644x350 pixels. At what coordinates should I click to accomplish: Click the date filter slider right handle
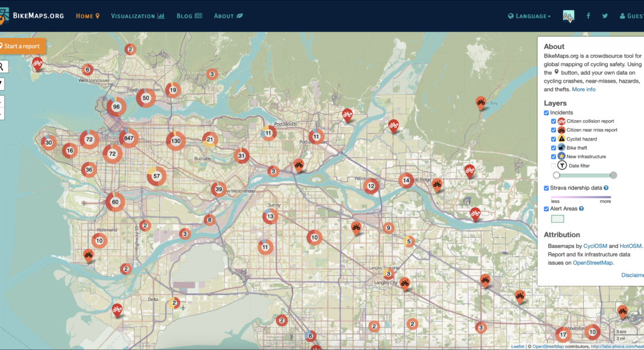click(x=613, y=175)
